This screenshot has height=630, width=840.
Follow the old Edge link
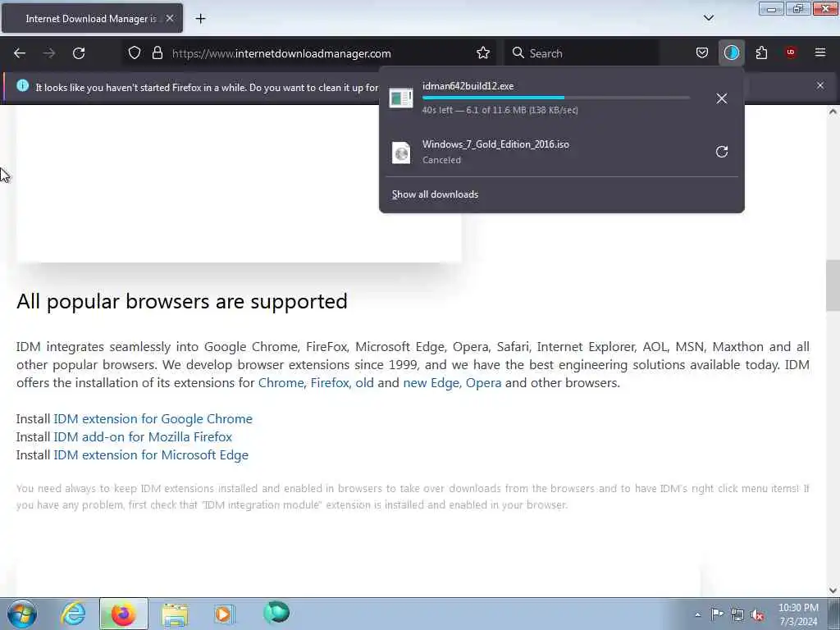pos(364,382)
